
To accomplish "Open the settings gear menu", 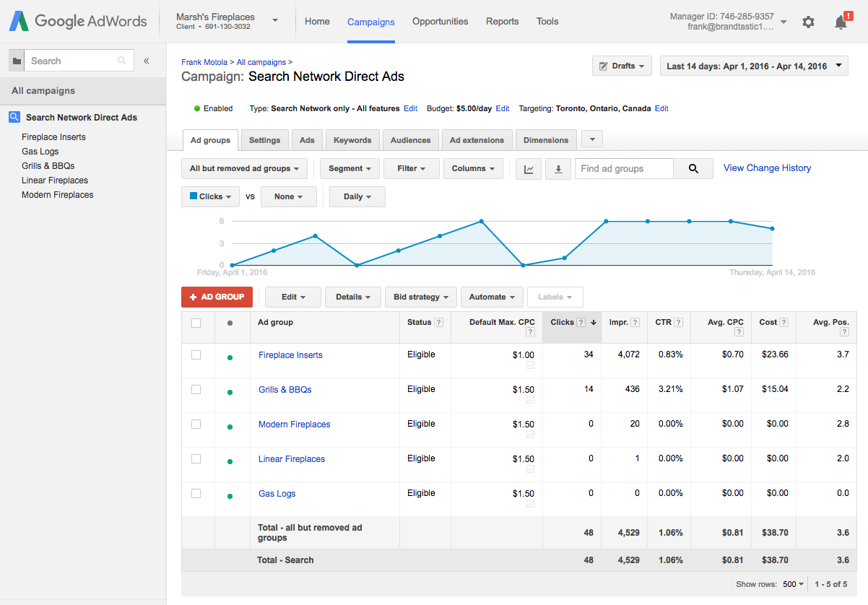I will pyautogui.click(x=808, y=22).
